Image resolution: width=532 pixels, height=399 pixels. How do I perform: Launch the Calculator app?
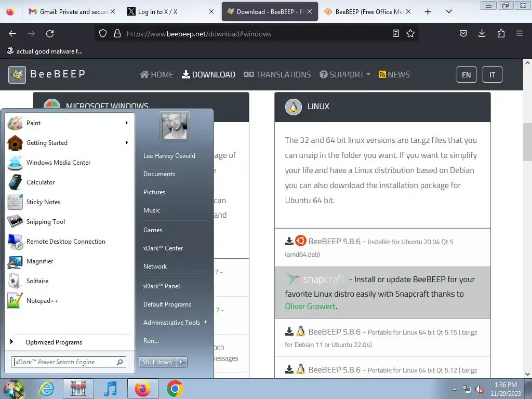69,182
